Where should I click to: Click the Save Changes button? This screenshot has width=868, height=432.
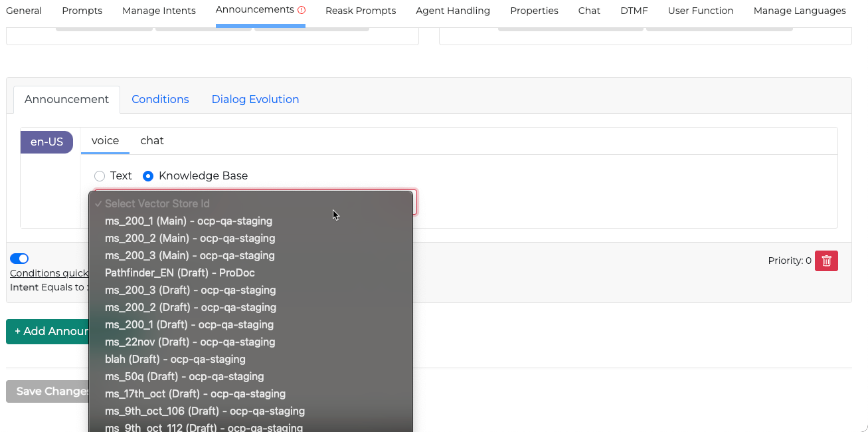coord(48,391)
